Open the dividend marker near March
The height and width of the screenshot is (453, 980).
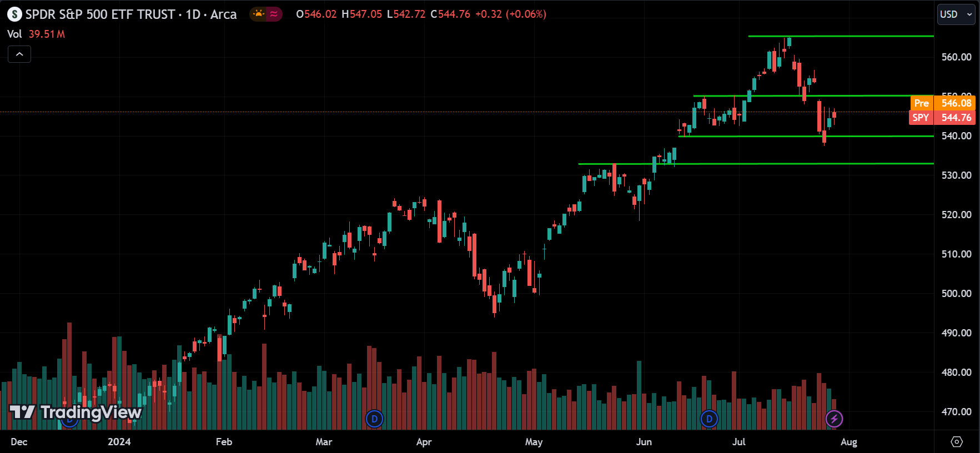(375, 419)
